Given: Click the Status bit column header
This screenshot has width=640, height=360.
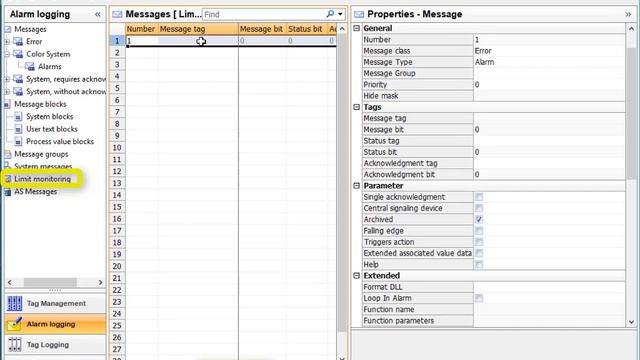Looking at the screenshot, I should [x=306, y=29].
